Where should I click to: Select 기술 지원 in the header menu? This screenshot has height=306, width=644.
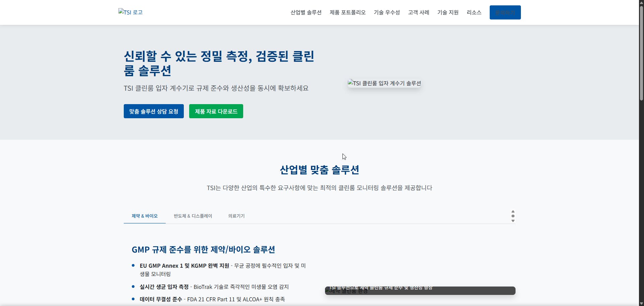coord(448,12)
